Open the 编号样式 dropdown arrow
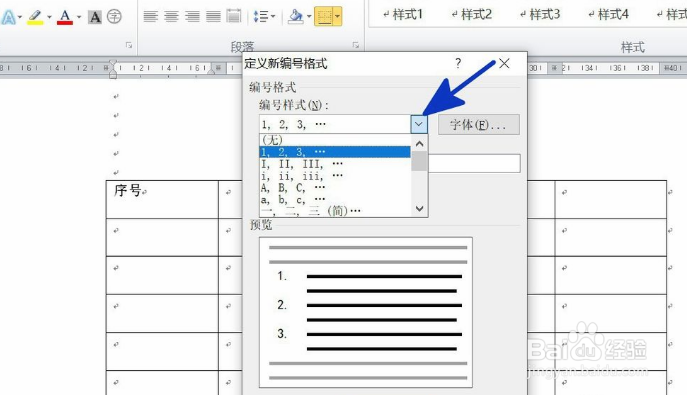The width and height of the screenshot is (687, 395). coord(419,124)
